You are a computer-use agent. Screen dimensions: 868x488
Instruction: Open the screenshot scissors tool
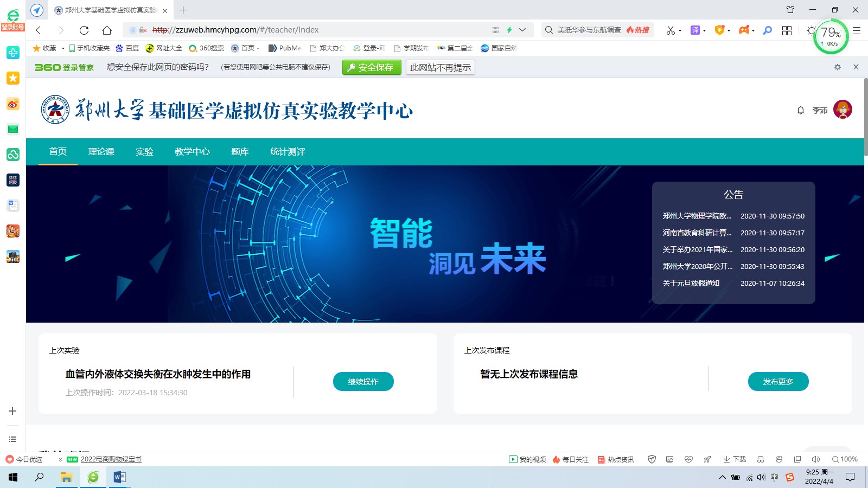671,30
